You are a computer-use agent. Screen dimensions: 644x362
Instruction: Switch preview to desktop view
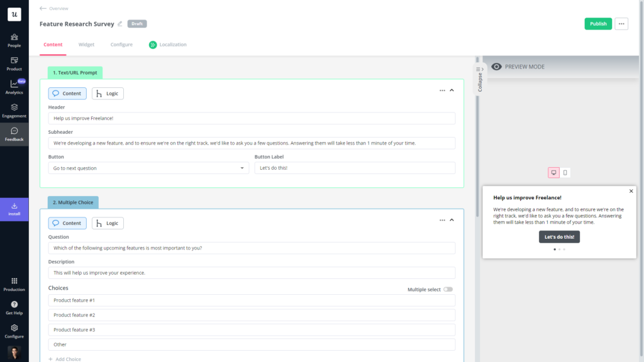pyautogui.click(x=553, y=172)
